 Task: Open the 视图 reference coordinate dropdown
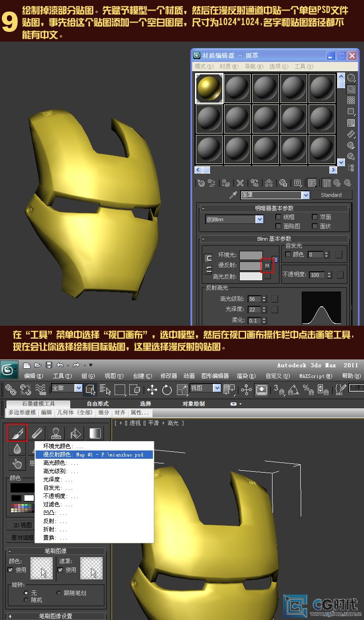point(217,388)
